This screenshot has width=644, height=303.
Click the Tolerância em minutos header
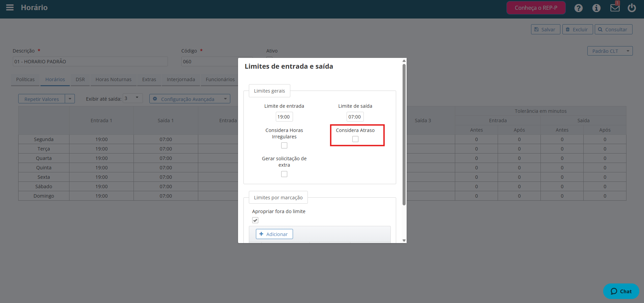click(540, 111)
